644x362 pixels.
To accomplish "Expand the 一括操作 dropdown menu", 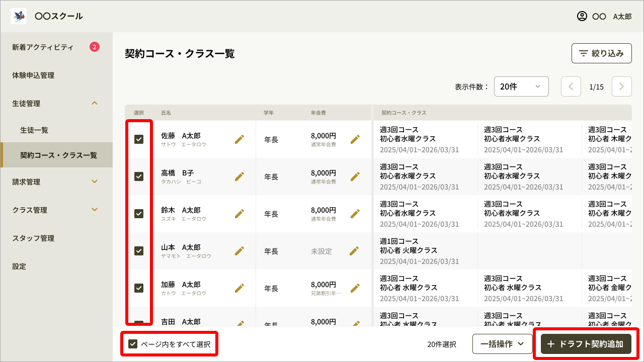I will click(x=502, y=344).
